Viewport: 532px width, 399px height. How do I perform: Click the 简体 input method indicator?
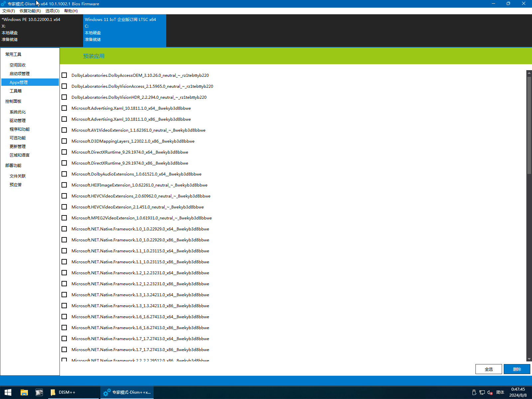[500, 392]
